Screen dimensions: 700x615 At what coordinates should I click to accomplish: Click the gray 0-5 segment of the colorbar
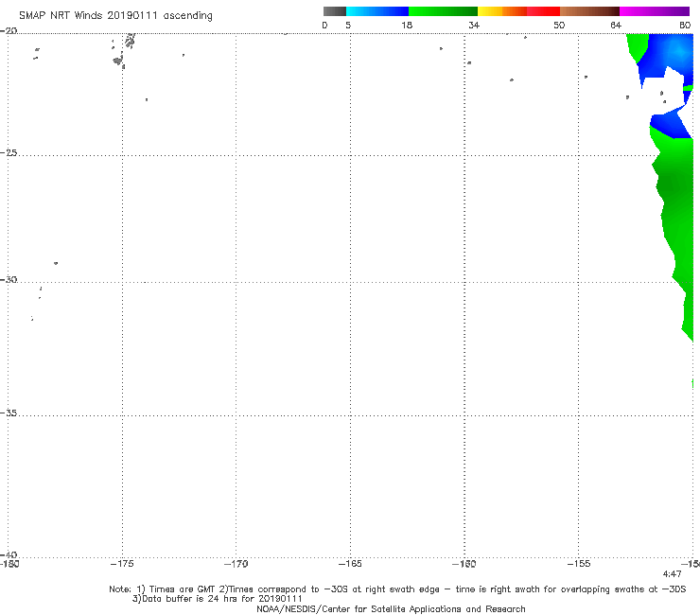pyautogui.click(x=334, y=11)
